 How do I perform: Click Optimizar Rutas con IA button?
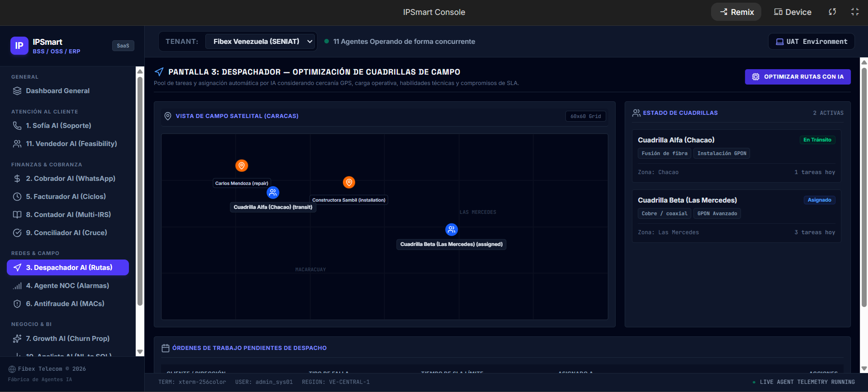click(798, 77)
